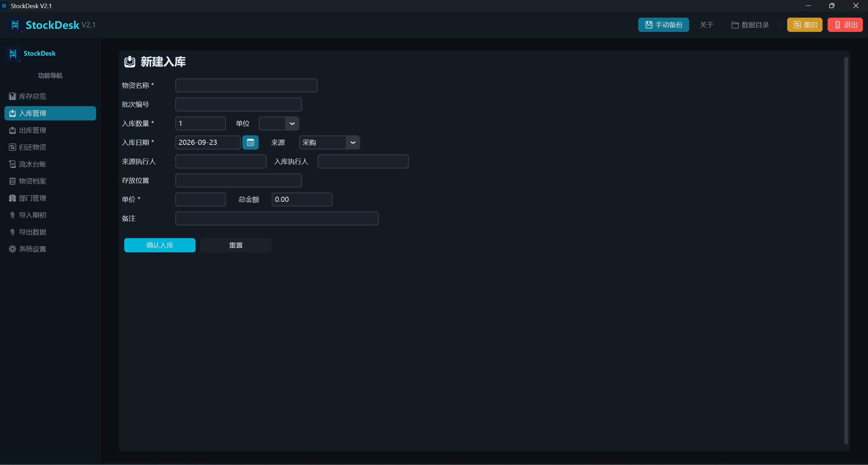868x465 pixels.
Task: Click the 出库管理 icon in sidebar
Action: tap(12, 130)
